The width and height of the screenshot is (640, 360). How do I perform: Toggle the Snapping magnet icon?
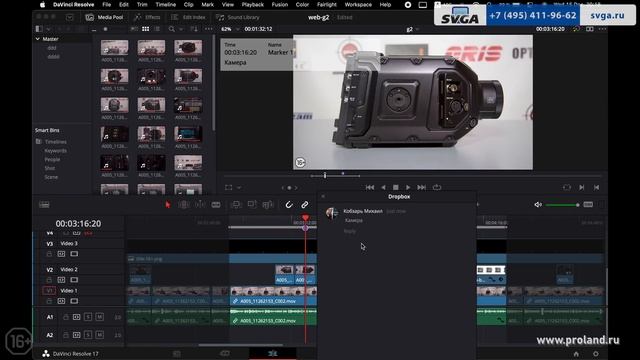tap(289, 204)
